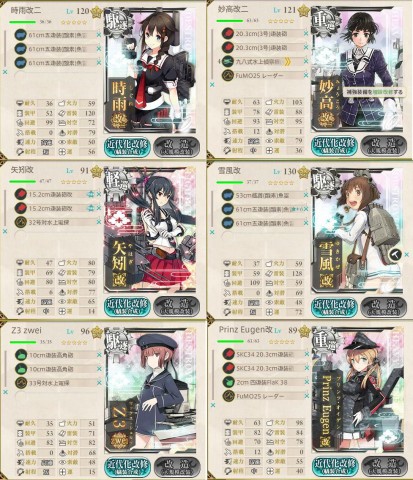Screen dimensions: 413x480
Task: Click 近代化改修 button on Prinz Eugen's card
Action: [335, 466]
